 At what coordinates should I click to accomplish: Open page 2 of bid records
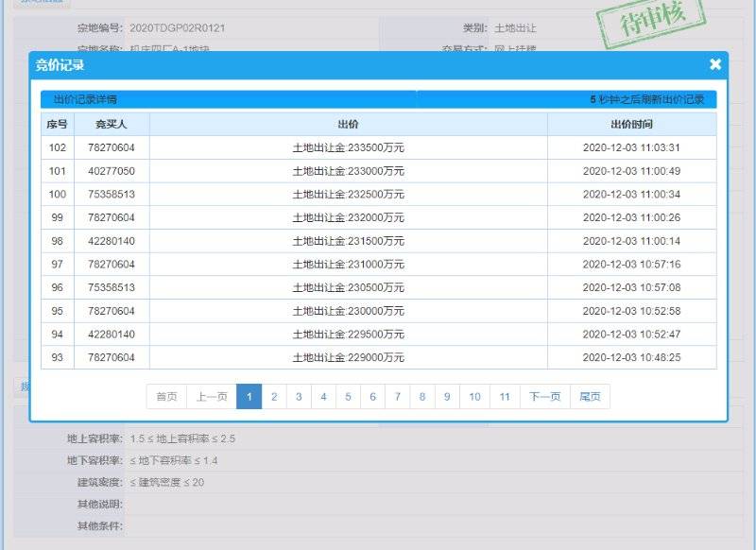point(274,397)
